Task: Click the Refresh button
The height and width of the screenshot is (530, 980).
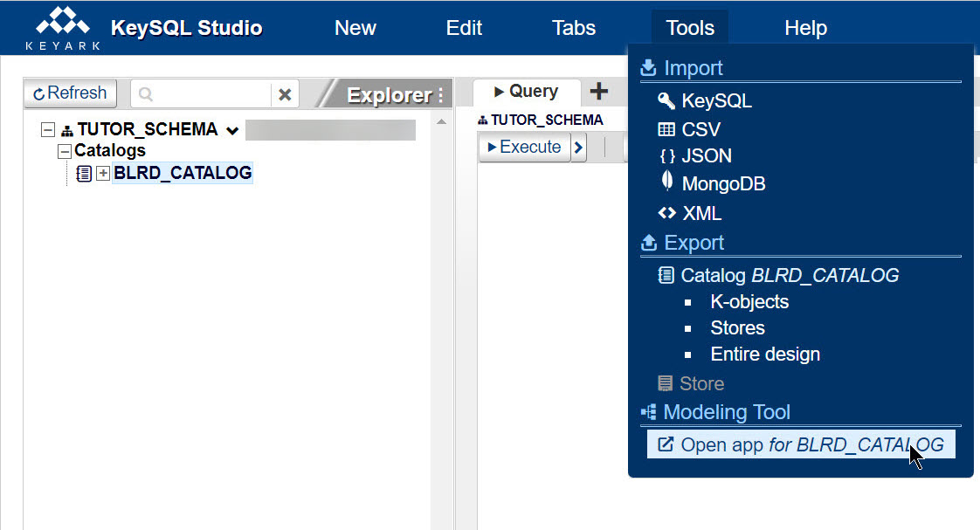Action: click(70, 93)
